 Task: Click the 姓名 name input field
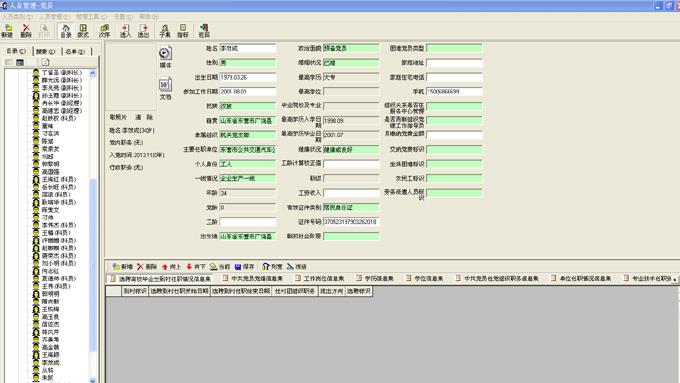coord(248,48)
